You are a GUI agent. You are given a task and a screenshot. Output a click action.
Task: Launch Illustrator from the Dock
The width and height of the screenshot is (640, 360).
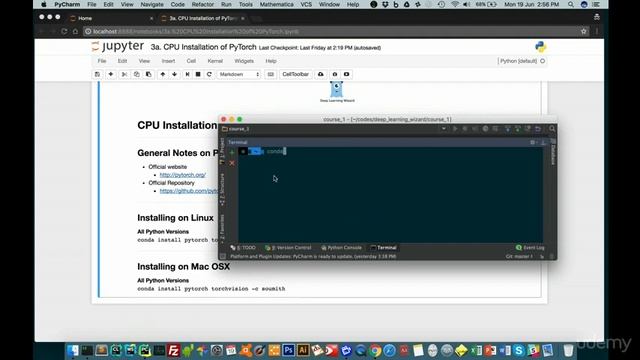coord(303,350)
